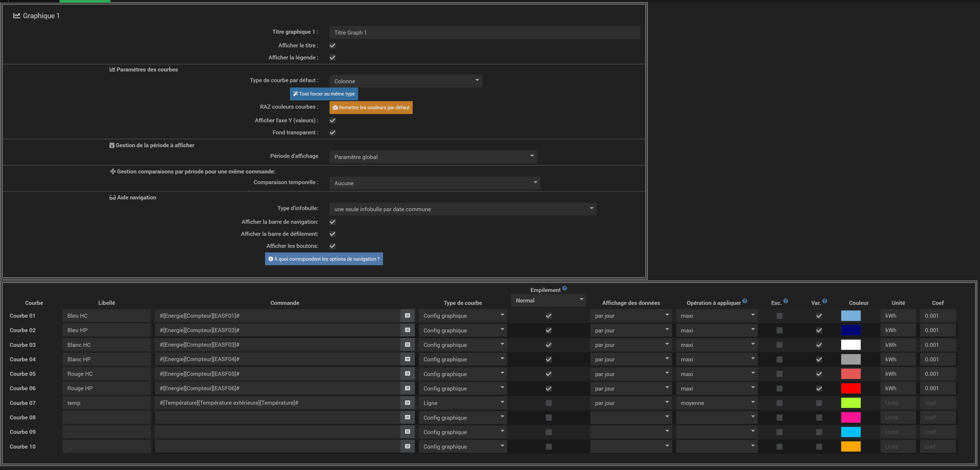Image resolution: width=980 pixels, height=470 pixels.
Task: Click help icon next to Empilement
Action: coord(565,289)
